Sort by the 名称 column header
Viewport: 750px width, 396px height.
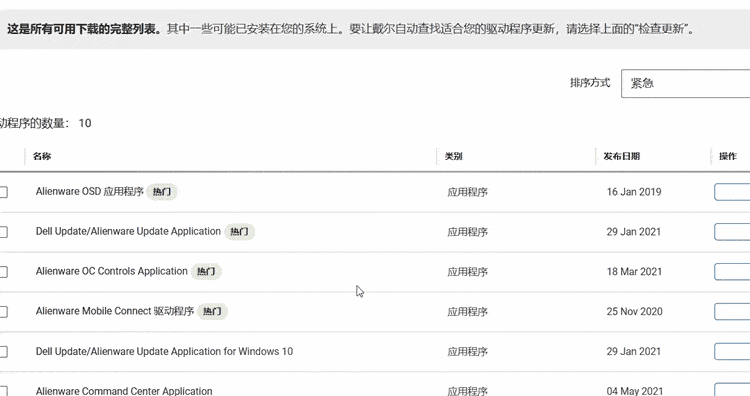tap(42, 156)
